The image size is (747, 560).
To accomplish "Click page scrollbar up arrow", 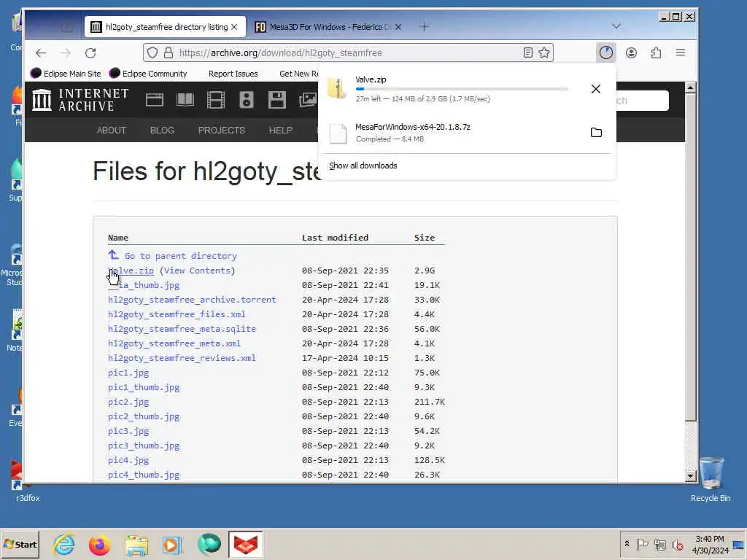I will point(690,87).
